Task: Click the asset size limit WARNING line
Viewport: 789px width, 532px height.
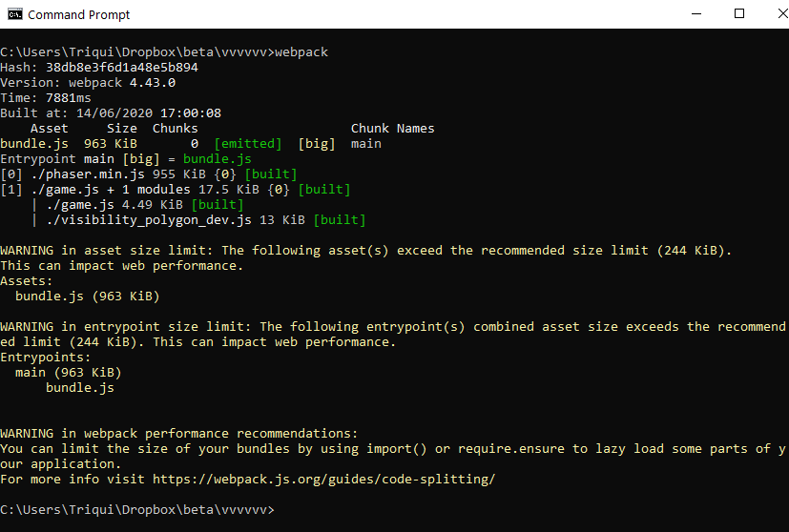Action: click(365, 251)
